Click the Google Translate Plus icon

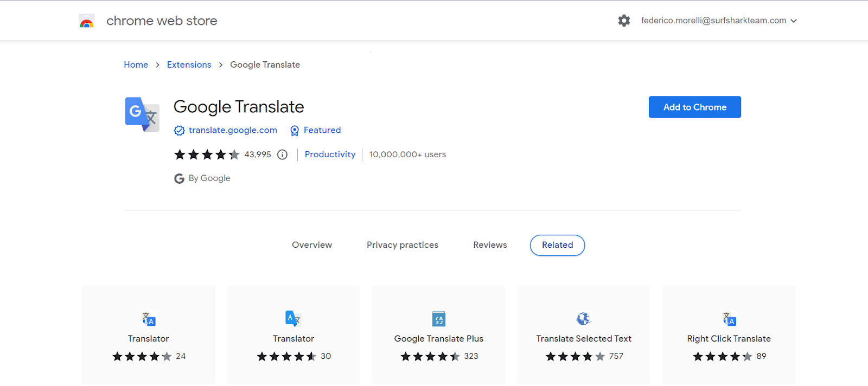[439, 319]
